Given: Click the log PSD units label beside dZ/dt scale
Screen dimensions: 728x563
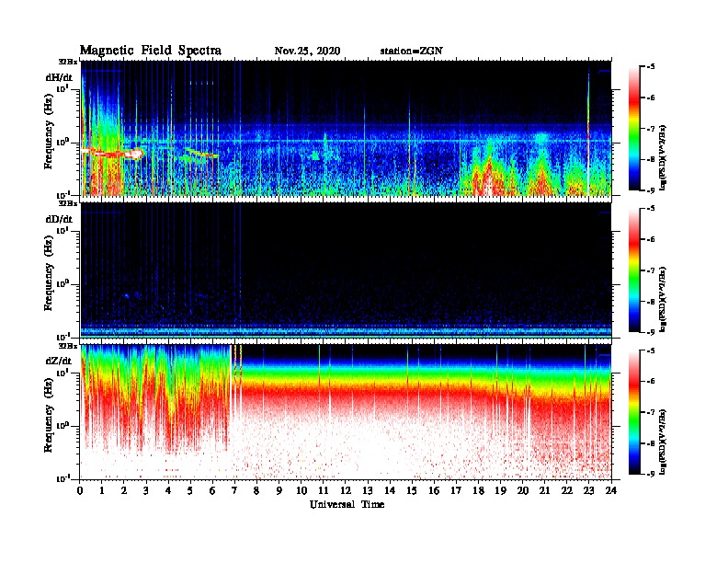Looking at the screenshot, I should click(x=663, y=442).
